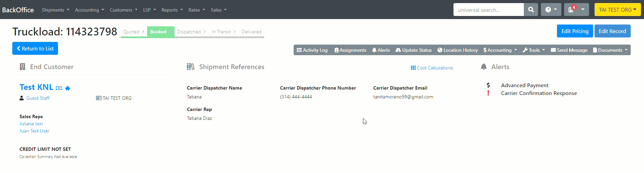Screen dimensions: 644x173
Task: Expand the Accounting dropdown in the shipment toolbar
Action: [500, 50]
